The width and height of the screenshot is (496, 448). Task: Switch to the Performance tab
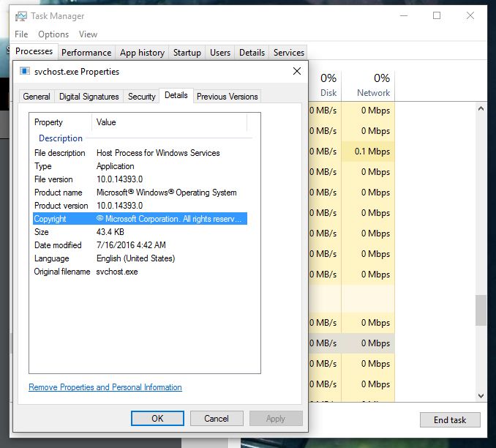(x=86, y=53)
